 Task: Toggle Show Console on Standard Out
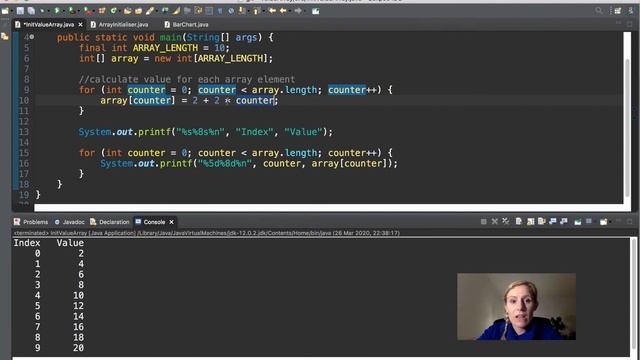click(x=553, y=222)
